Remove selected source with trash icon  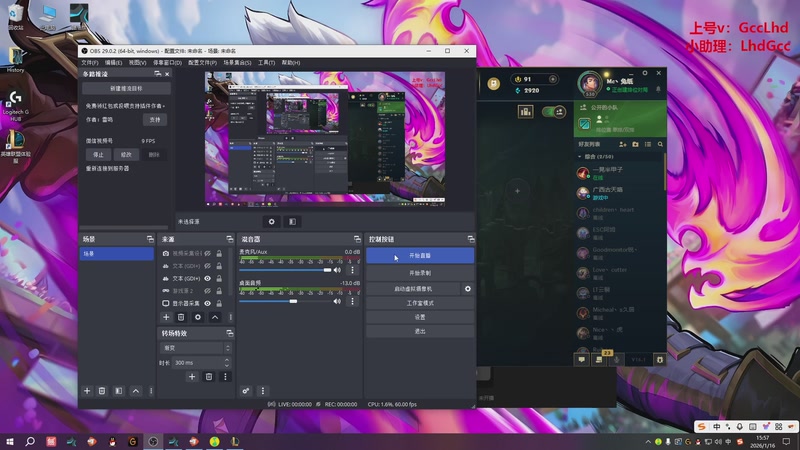pos(181,317)
